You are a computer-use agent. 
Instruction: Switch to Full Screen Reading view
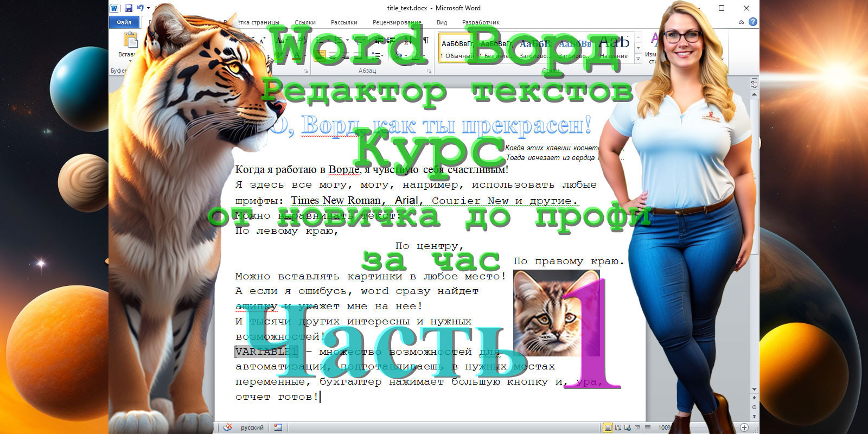[618, 427]
